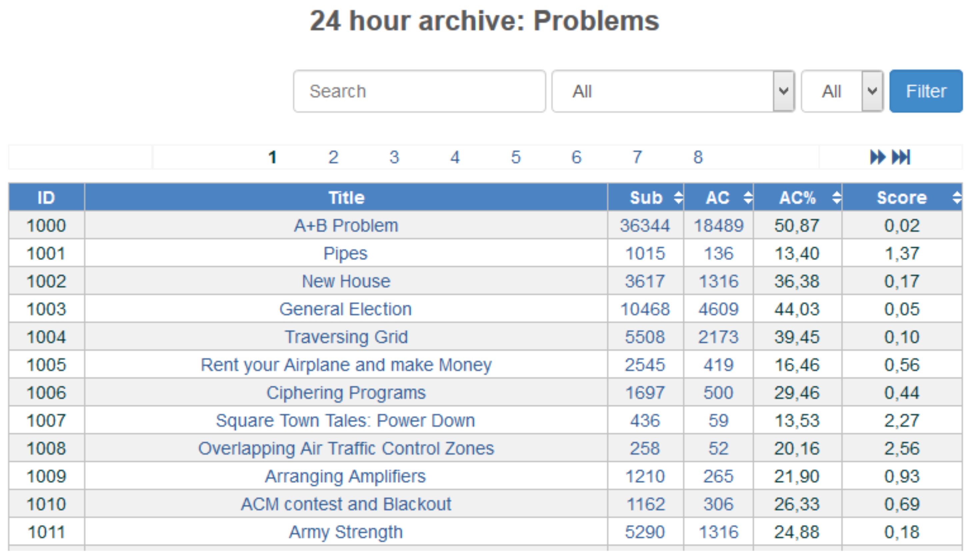Open the Pipes problem link
Viewport: 975px width, 560px height.
coord(345,253)
